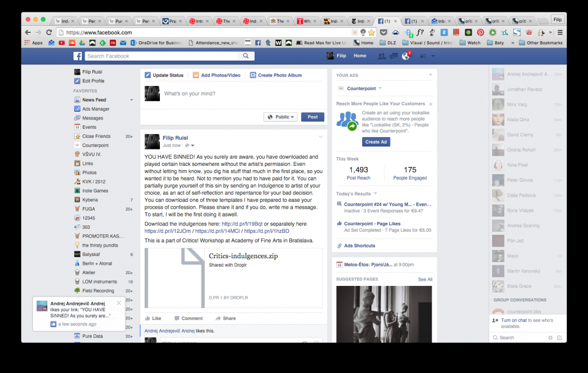Click the new message icon beside chat search
This screenshot has width=588, height=373.
(x=560, y=338)
